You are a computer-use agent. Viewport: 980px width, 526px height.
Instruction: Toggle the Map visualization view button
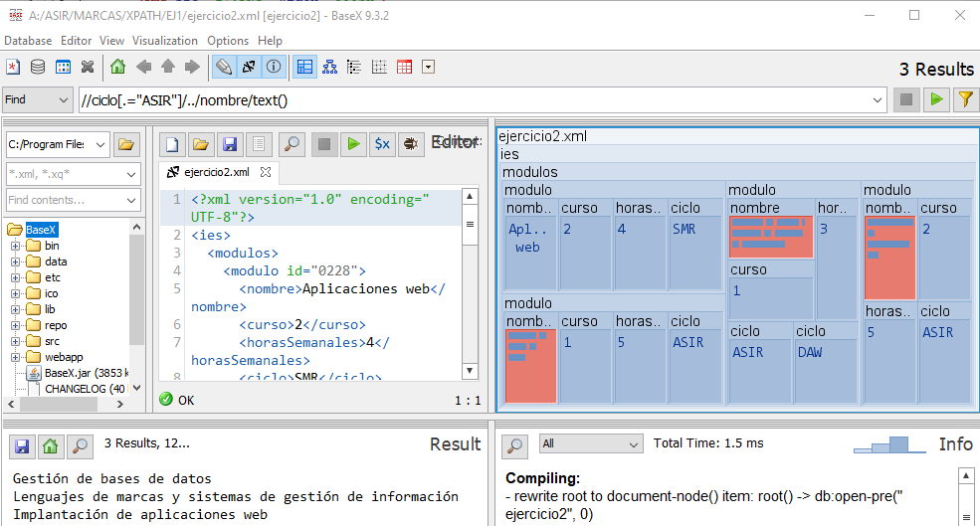[304, 68]
